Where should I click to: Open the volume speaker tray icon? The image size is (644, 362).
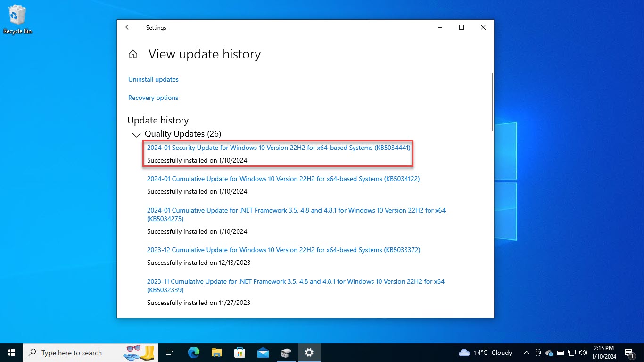click(x=583, y=353)
